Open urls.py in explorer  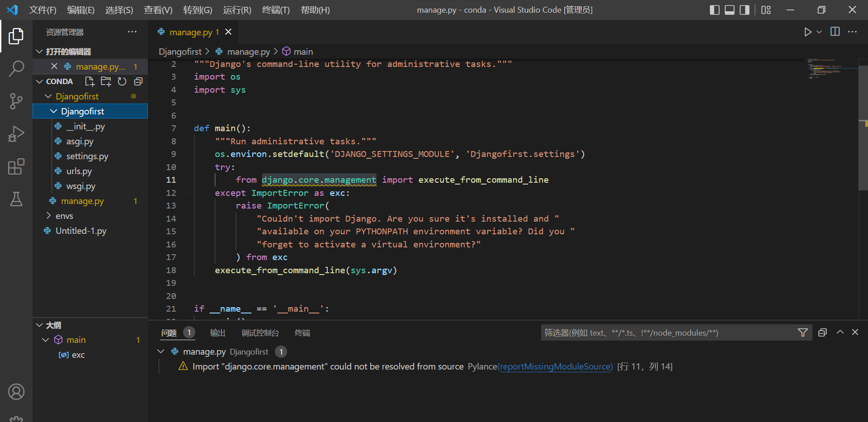[x=79, y=171]
